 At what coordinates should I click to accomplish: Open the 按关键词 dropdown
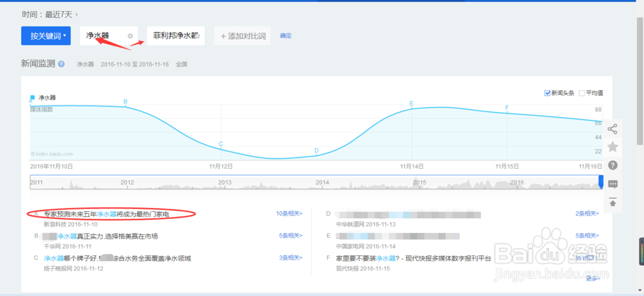point(46,36)
